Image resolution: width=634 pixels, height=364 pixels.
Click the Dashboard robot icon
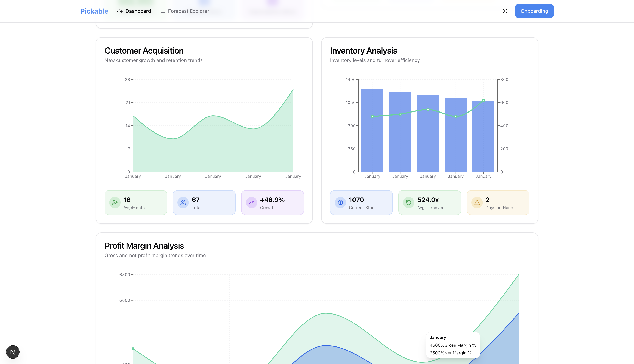click(120, 11)
